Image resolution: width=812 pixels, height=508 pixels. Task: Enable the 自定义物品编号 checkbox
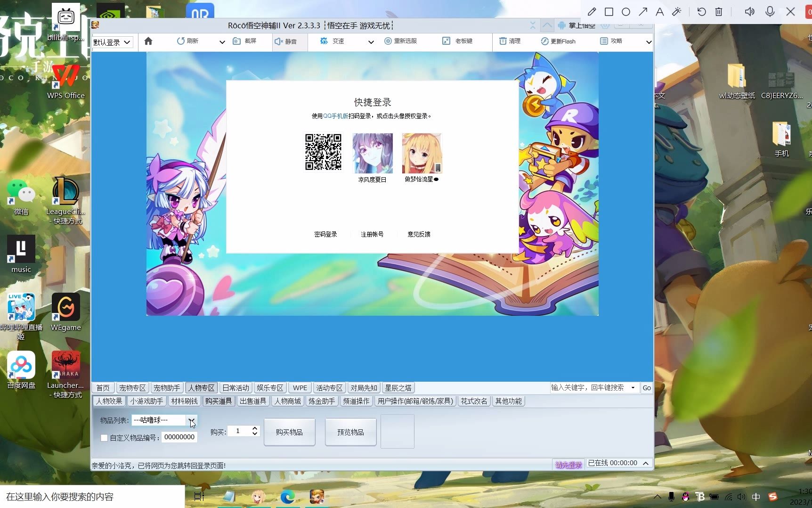104,438
